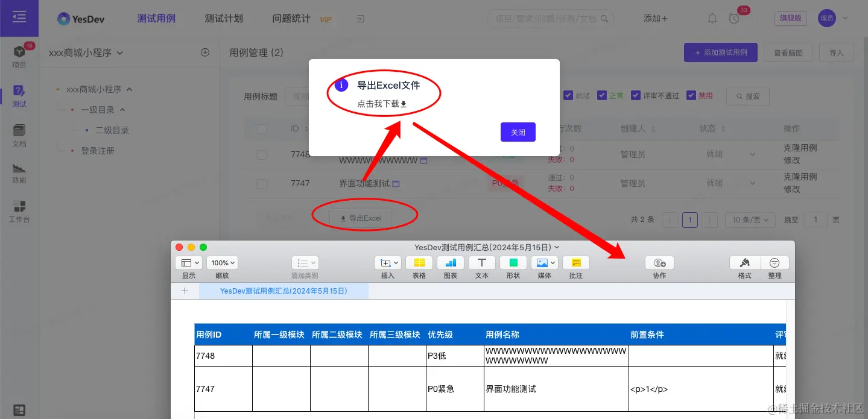This screenshot has width=868, height=419.
Task: Select the YesDev测试用例汇总 sheet tab
Action: tap(284, 291)
